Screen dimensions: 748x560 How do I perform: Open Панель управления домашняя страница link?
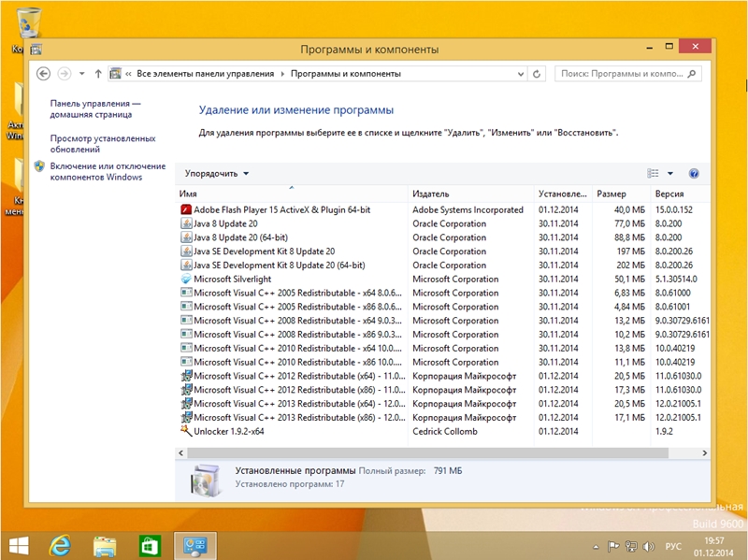95,108
